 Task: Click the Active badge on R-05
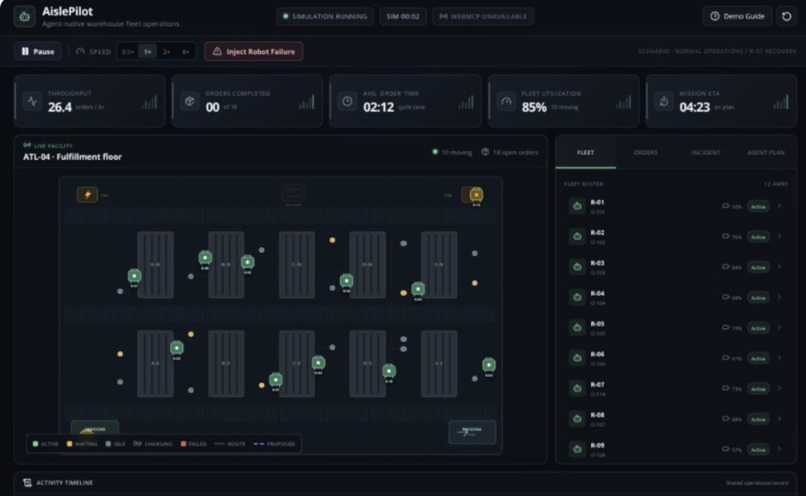point(758,328)
